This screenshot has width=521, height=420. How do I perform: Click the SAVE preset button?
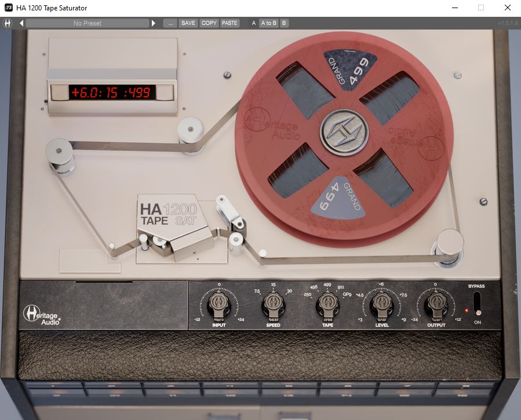pos(188,23)
